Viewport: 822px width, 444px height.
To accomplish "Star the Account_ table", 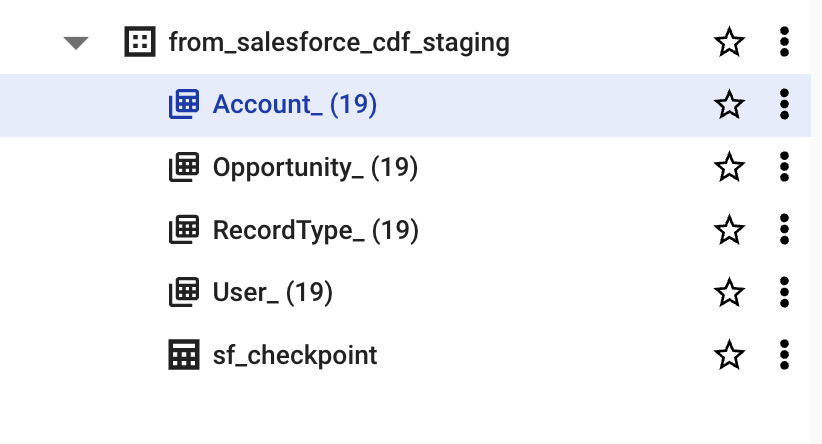I will [729, 104].
